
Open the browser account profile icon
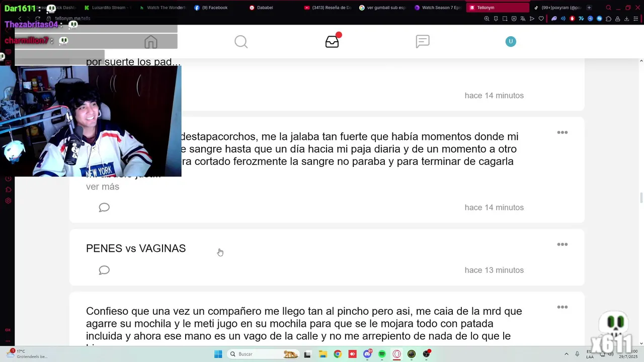[617, 19]
